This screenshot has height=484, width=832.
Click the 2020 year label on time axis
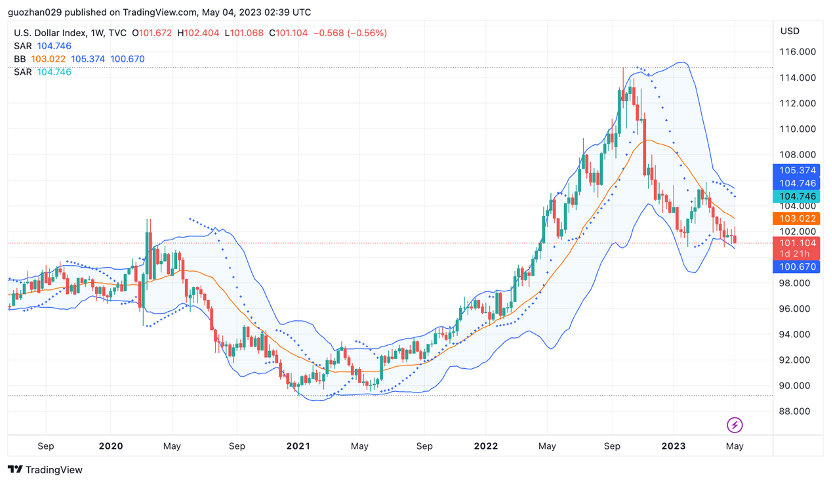coord(111,446)
